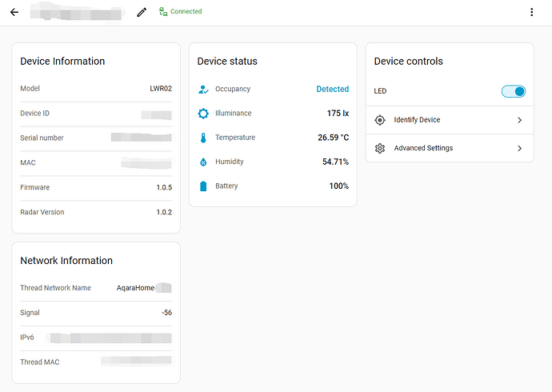
Task: Select the Detected occupancy value
Action: click(x=332, y=89)
